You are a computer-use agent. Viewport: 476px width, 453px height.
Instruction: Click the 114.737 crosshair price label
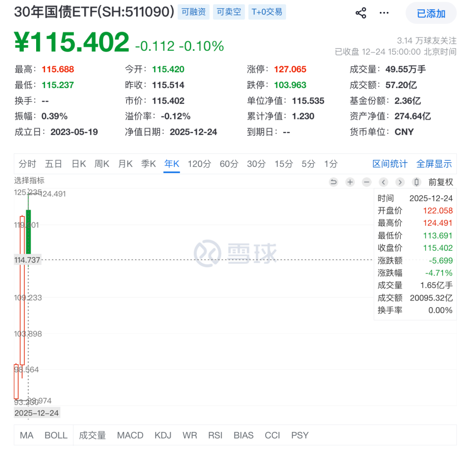[x=27, y=260]
